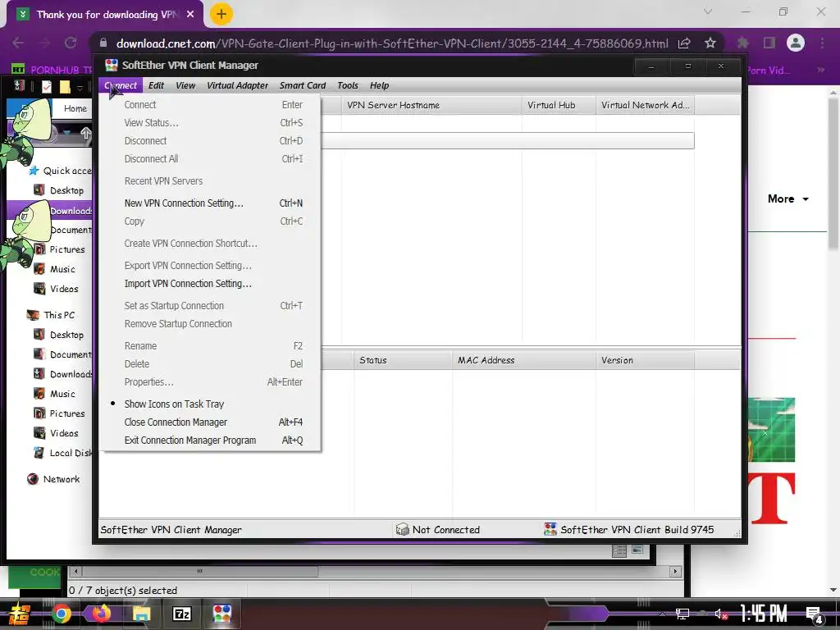
Task: Open Chrome three-dot menu
Action: [822, 43]
